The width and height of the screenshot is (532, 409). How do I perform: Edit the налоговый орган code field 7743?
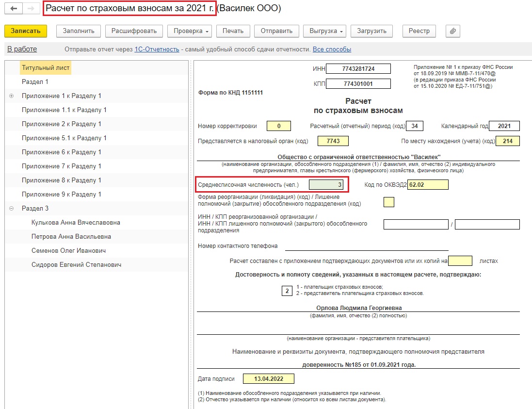click(333, 141)
